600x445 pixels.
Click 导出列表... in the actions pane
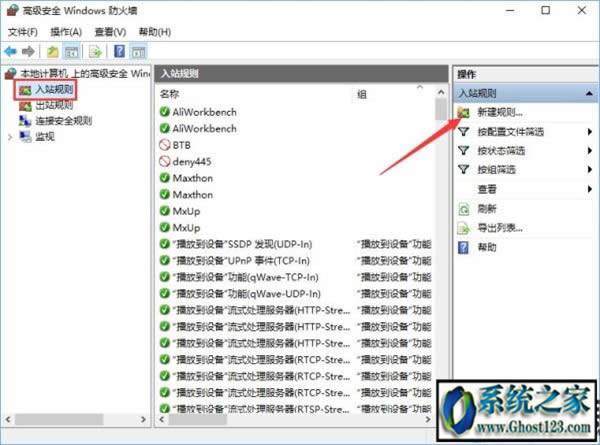pos(500,228)
